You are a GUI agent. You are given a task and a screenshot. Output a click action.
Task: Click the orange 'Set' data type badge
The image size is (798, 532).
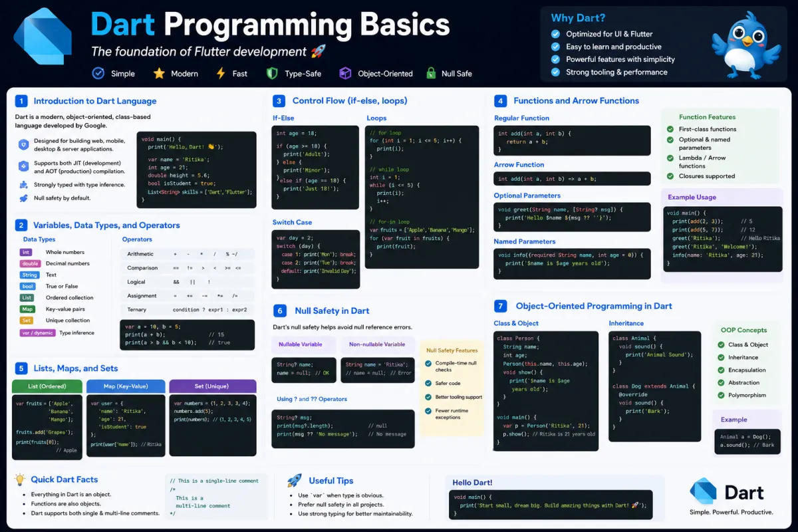click(26, 321)
